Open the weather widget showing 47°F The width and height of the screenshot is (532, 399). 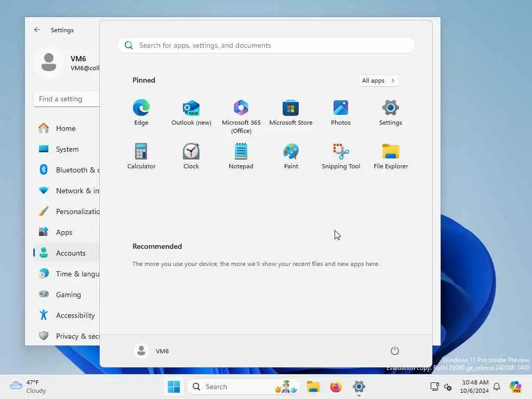click(x=28, y=387)
